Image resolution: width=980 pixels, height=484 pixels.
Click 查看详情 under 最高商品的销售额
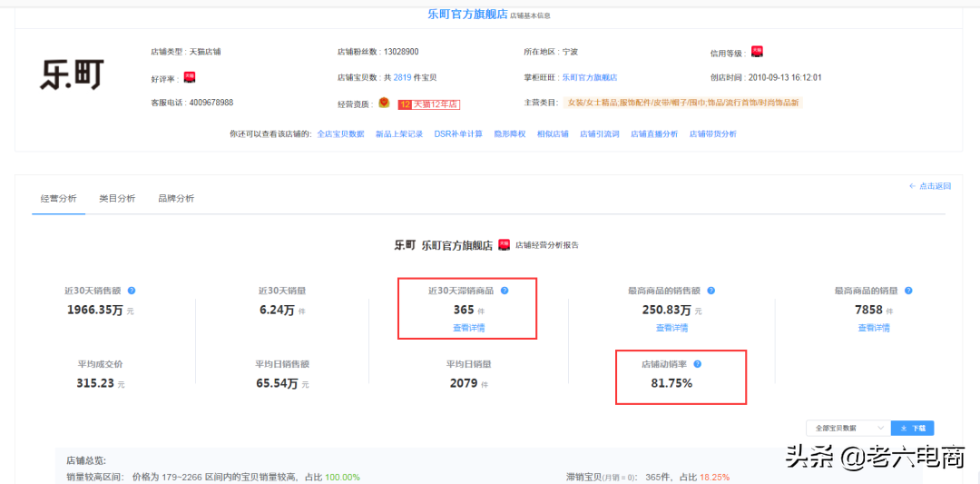coord(671,327)
